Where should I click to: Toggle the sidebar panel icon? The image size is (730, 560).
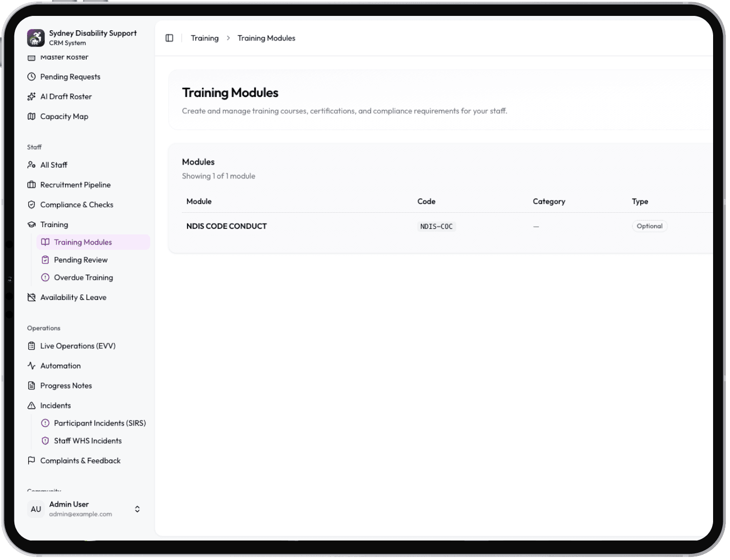click(169, 38)
